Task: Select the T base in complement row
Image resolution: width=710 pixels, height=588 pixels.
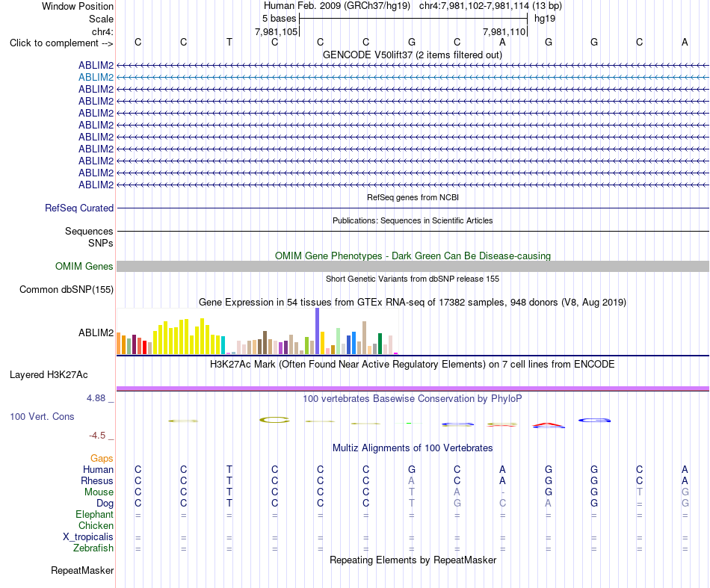Action: [229, 42]
